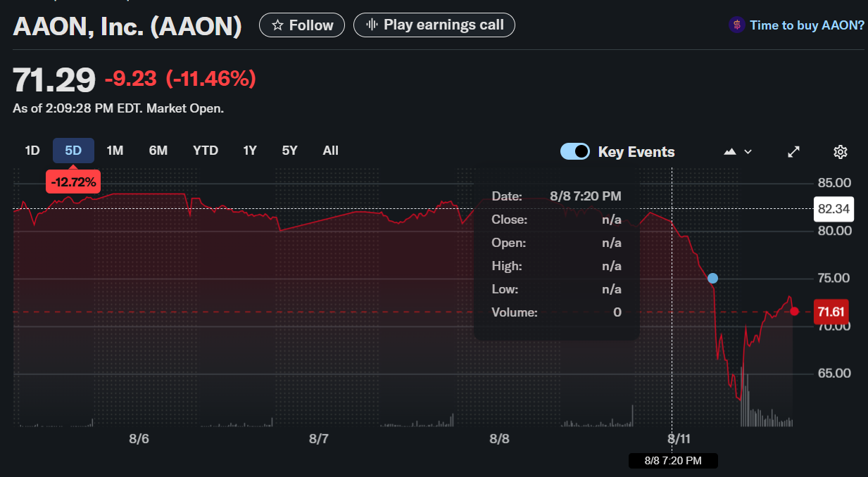
Task: Click the star icon in the Follow button
Action: click(x=277, y=25)
